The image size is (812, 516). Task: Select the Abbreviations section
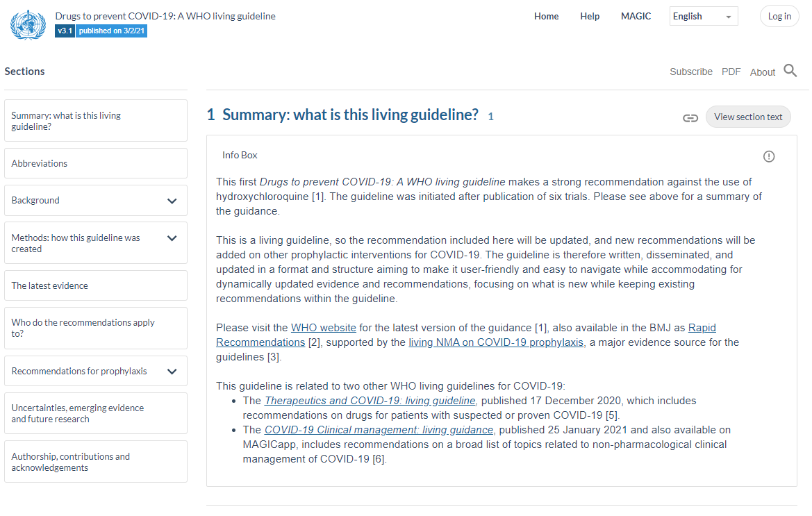click(96, 163)
